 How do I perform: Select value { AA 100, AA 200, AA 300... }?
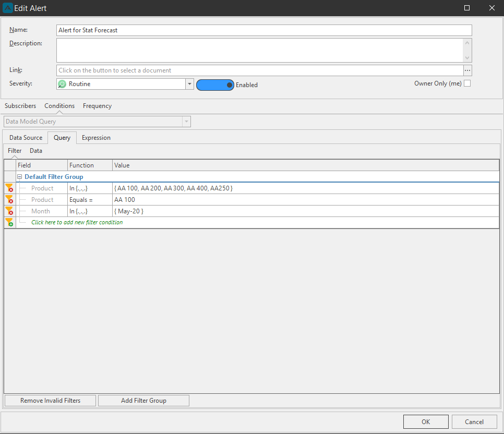tap(305, 188)
